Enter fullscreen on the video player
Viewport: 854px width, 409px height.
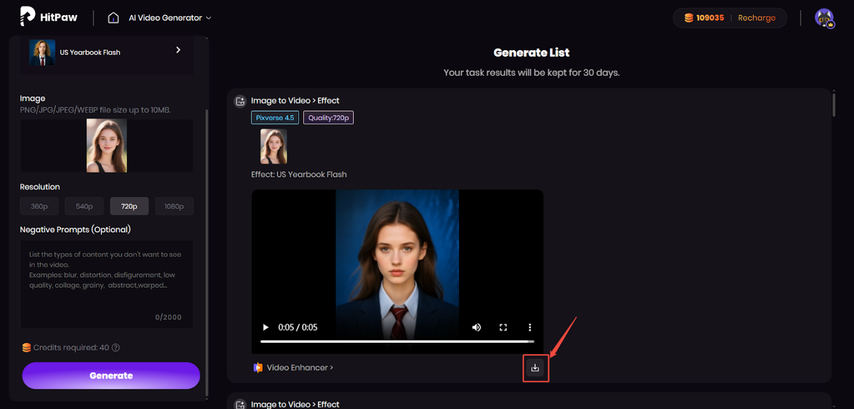[x=503, y=327]
